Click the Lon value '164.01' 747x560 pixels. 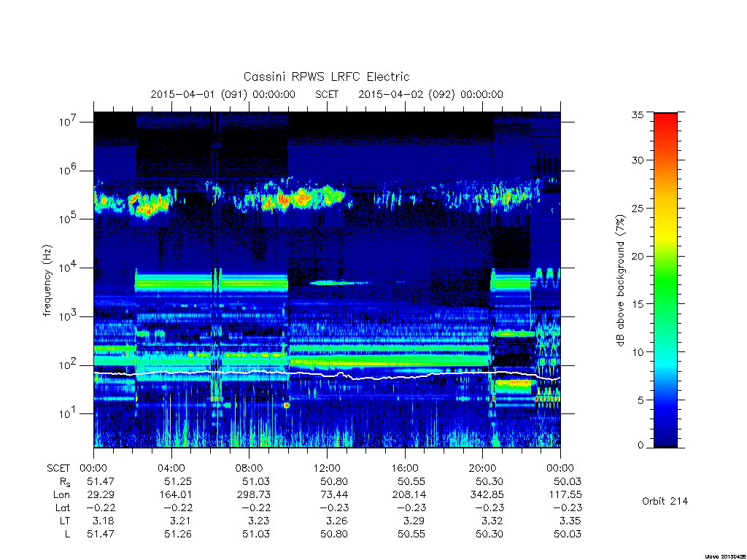click(x=175, y=495)
